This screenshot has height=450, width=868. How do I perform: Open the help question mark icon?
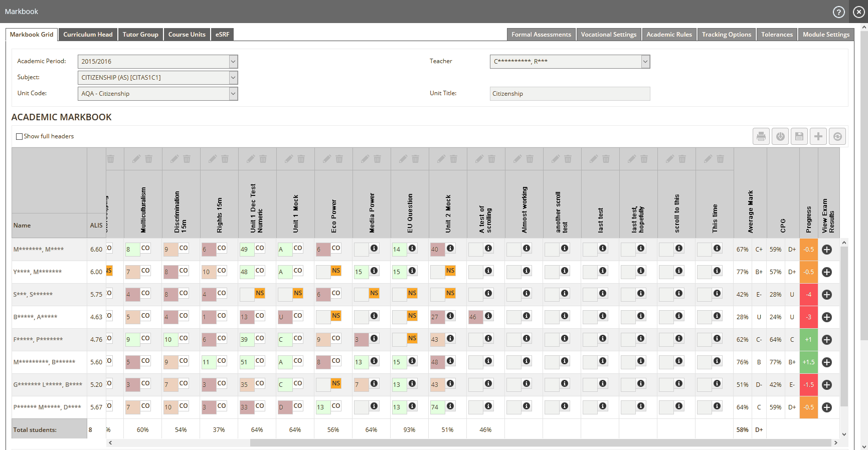click(x=838, y=12)
